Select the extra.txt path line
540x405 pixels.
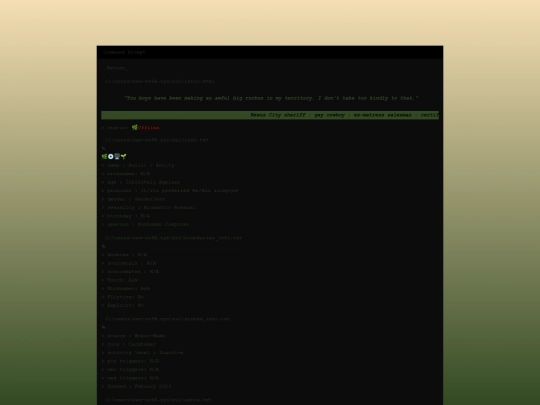coord(158,400)
